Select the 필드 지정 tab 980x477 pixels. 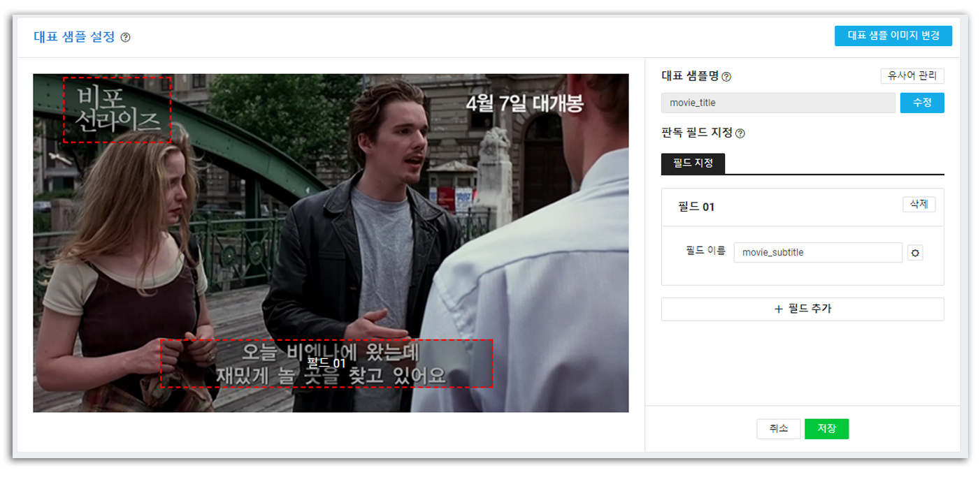(x=693, y=163)
